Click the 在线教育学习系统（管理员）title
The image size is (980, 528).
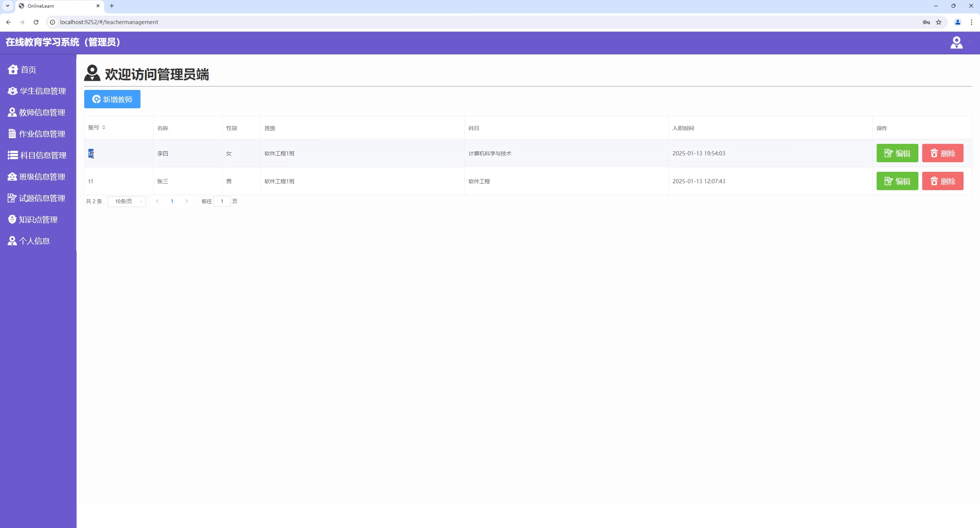pyautogui.click(x=63, y=42)
